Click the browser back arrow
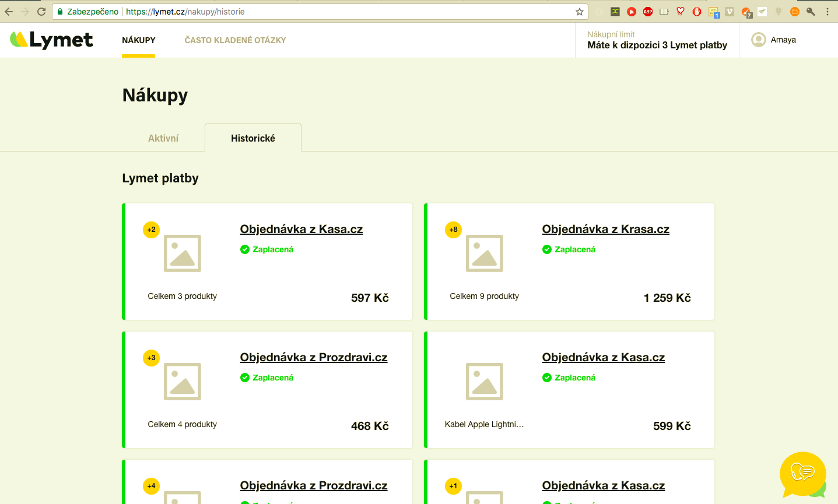 point(9,12)
